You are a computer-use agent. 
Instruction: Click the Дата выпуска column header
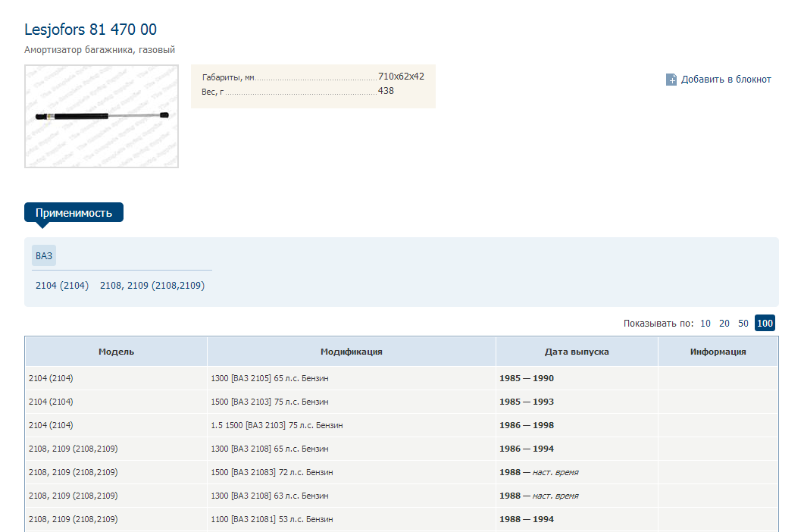click(x=577, y=352)
